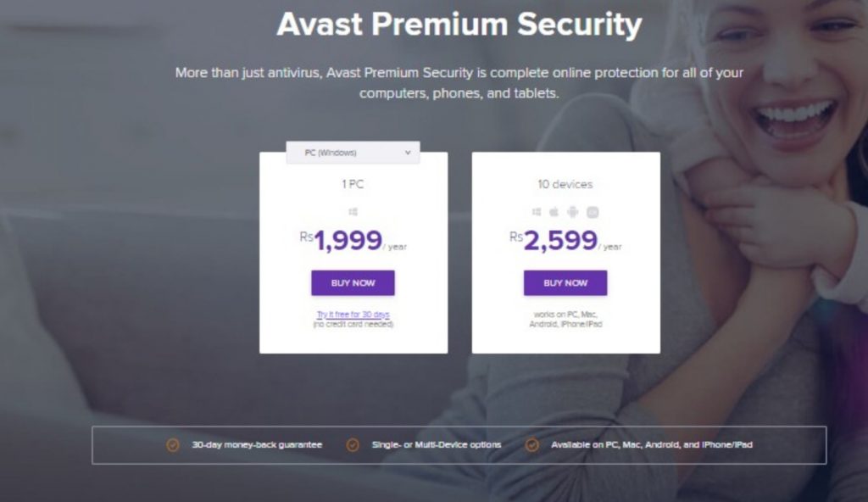The image size is (868, 502).
Task: Click the checkmark beside Single- or Multi-Device options
Action: pyautogui.click(x=351, y=443)
